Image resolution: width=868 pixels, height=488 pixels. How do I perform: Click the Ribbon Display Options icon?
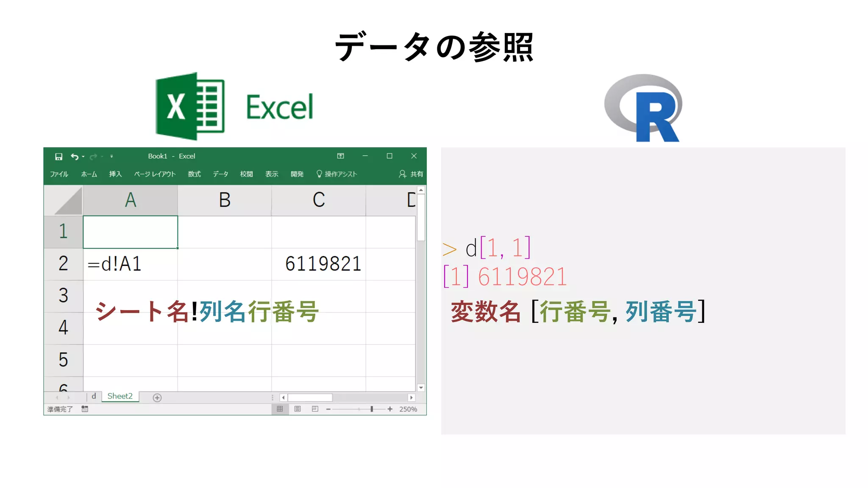coord(340,156)
